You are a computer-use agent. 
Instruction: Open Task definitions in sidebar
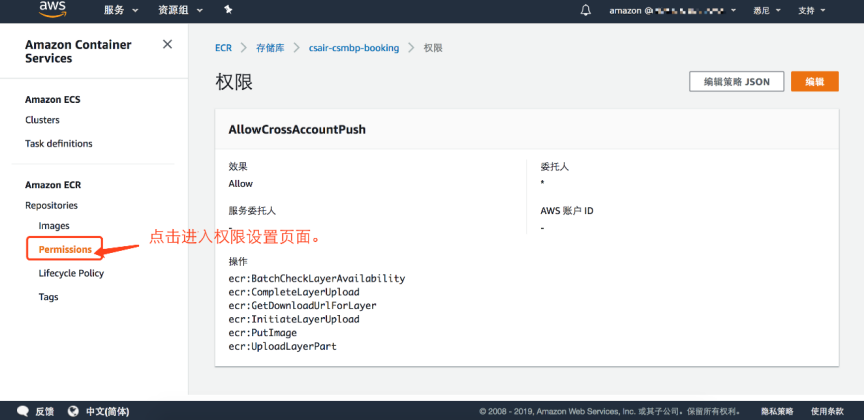(59, 143)
